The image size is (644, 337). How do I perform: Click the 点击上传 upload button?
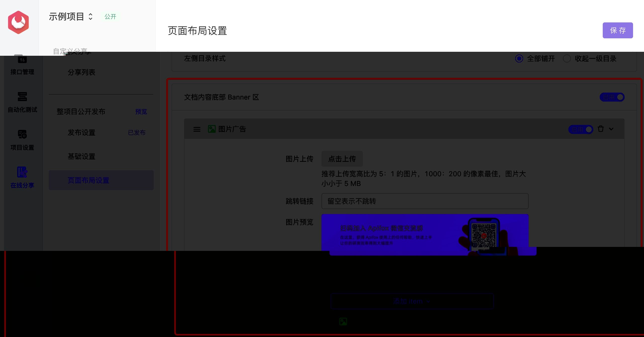pyautogui.click(x=342, y=159)
